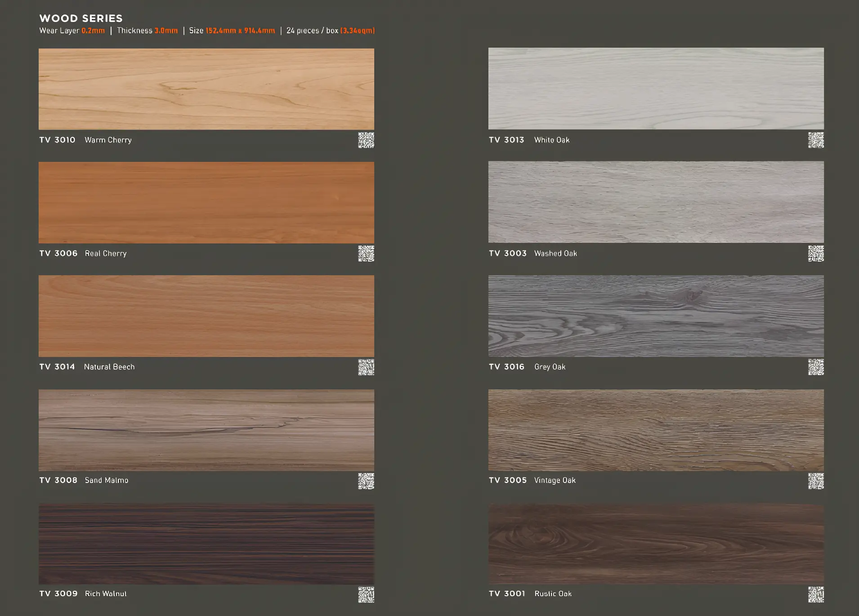Click the QR code beside Natural Beech
This screenshot has height=616, width=859.
366,367
